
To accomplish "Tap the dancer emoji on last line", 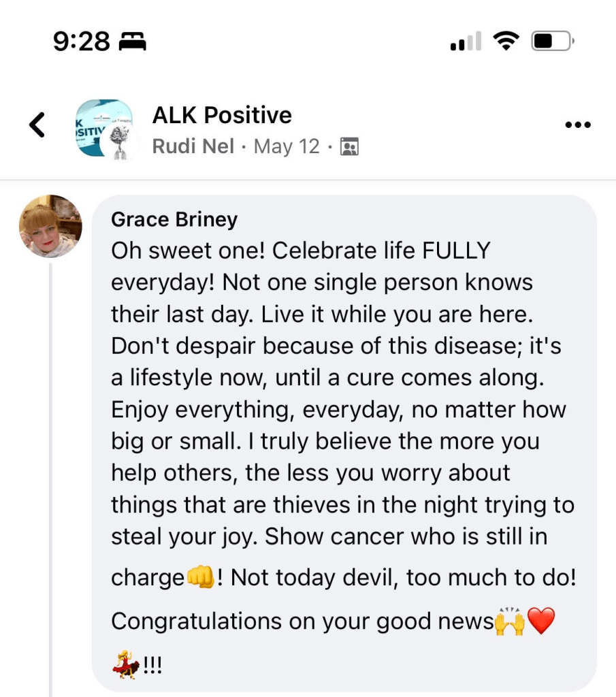I will point(126,664).
